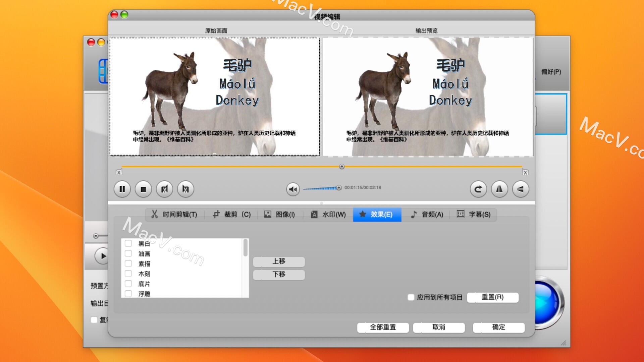Click the 上移 button

coord(279,261)
